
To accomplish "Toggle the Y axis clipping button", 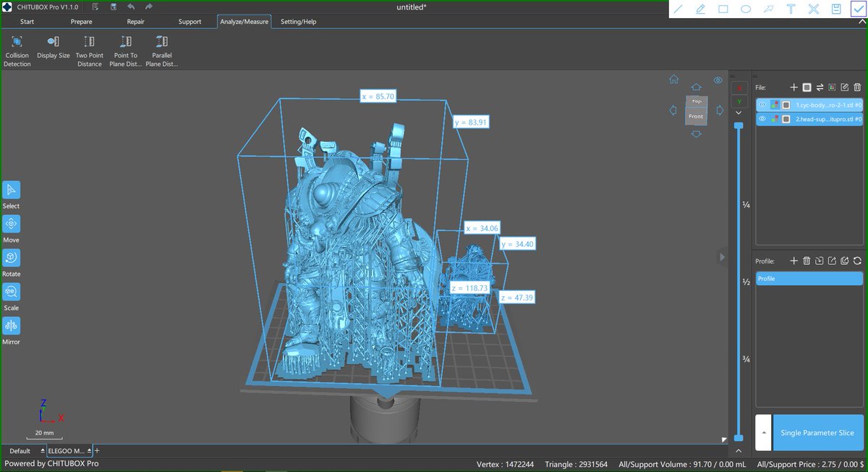I will [x=739, y=101].
